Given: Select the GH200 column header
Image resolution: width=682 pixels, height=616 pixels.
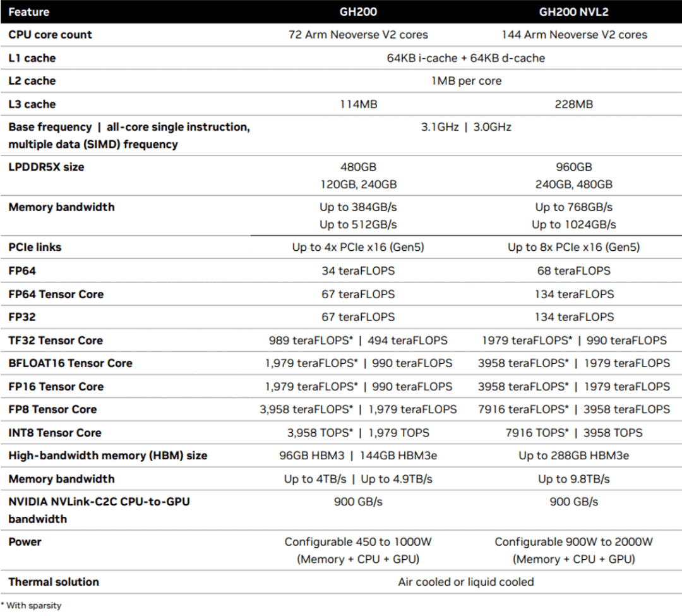Looking at the screenshot, I should 358,11.
